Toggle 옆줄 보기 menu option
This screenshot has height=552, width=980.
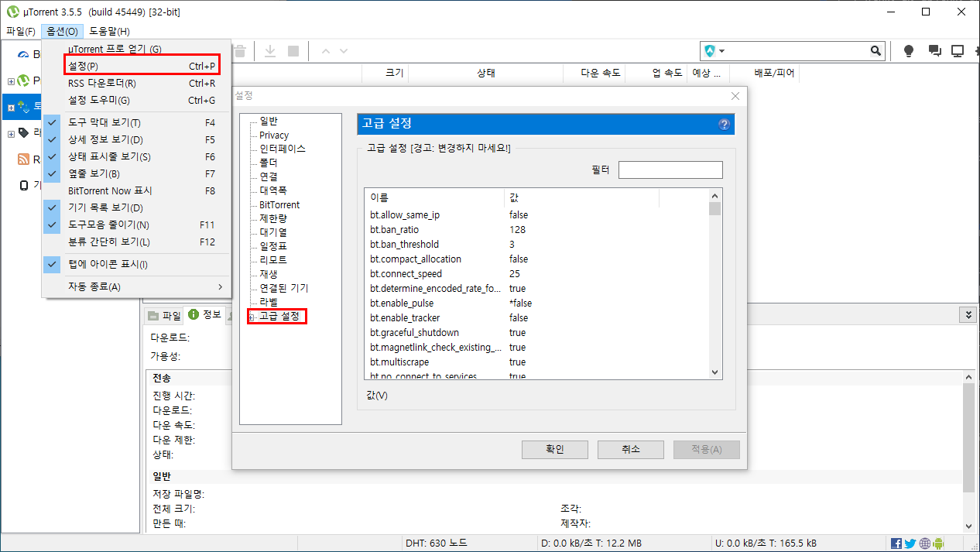136,173
